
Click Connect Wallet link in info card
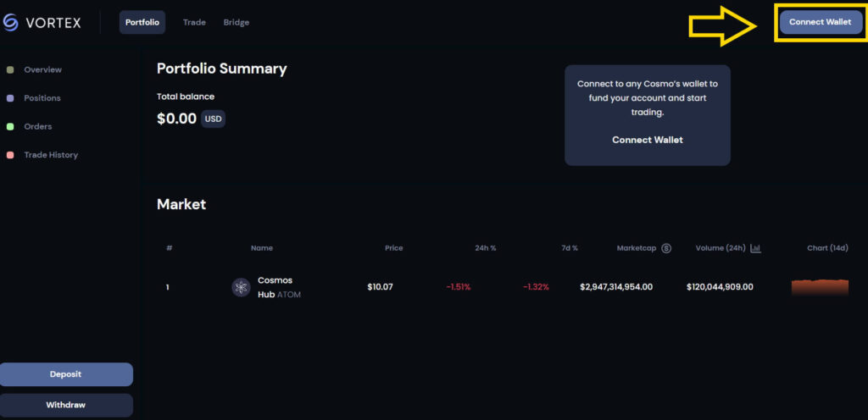point(647,140)
